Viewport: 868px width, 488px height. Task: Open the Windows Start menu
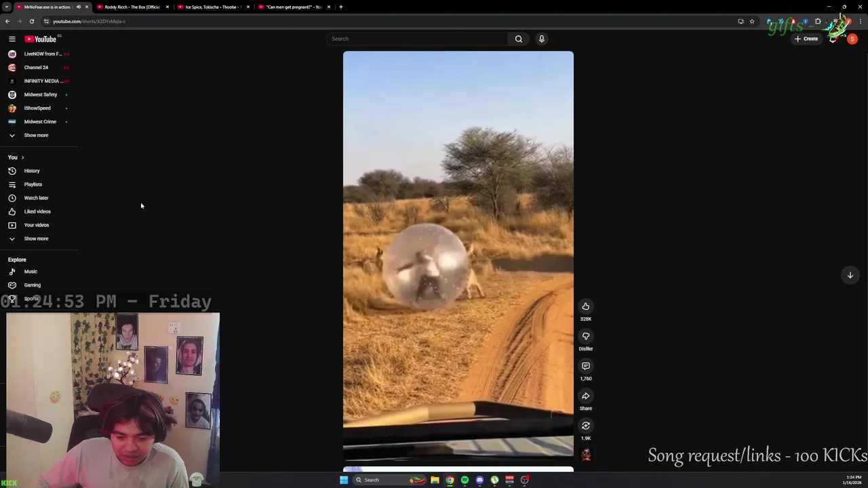coord(344,480)
